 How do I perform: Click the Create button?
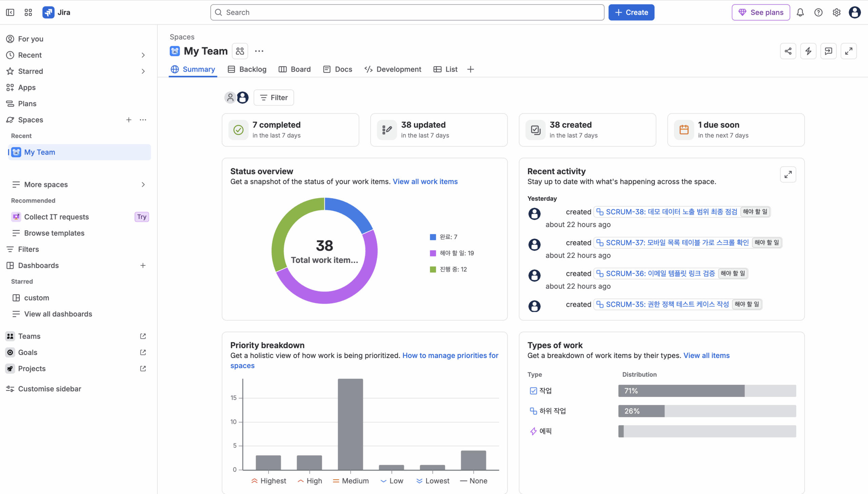click(x=631, y=13)
